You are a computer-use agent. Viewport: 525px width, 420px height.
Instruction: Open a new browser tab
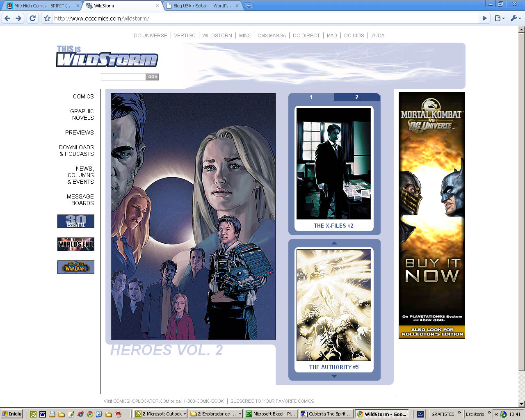[x=249, y=6]
